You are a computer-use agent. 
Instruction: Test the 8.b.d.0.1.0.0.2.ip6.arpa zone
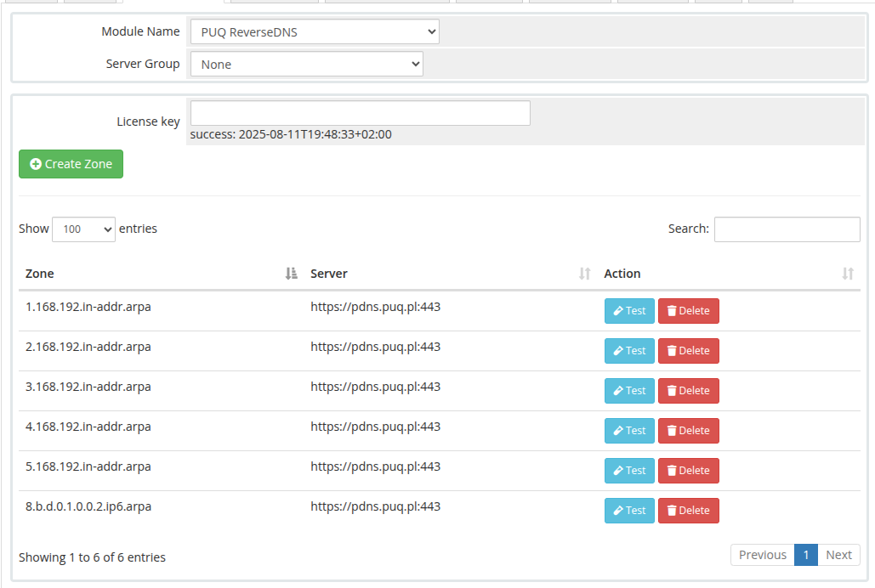coord(629,511)
